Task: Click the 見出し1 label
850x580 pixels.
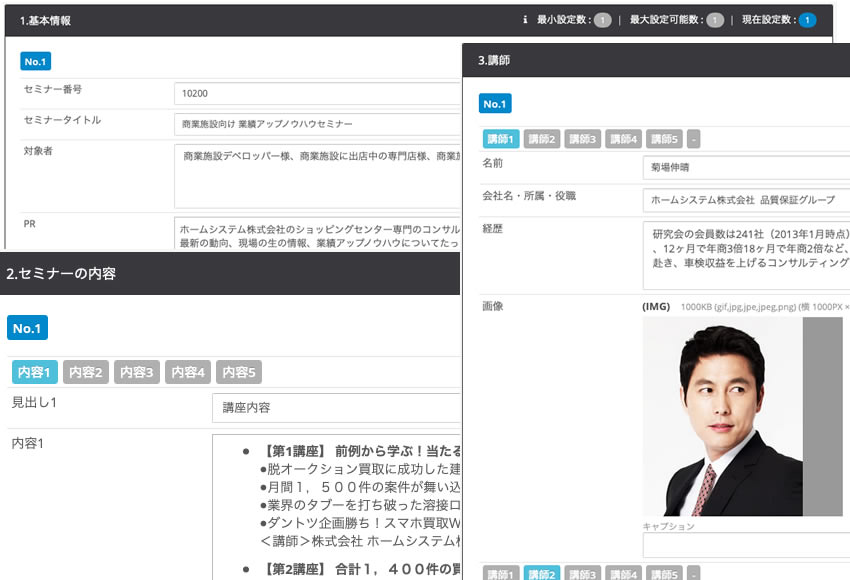Action: click(34, 402)
